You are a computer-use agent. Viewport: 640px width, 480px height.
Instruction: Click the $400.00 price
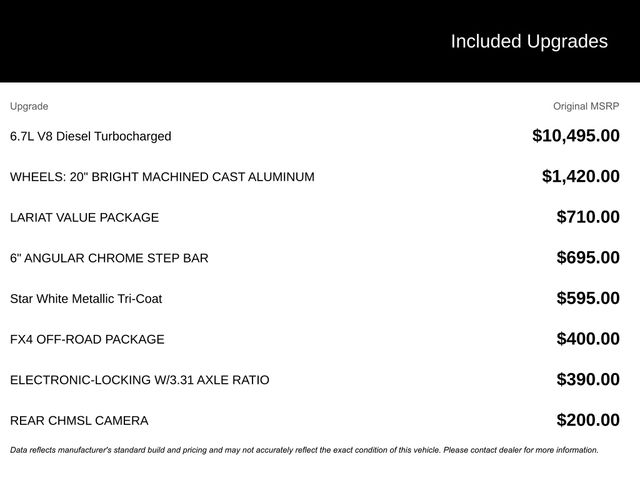pyautogui.click(x=588, y=339)
